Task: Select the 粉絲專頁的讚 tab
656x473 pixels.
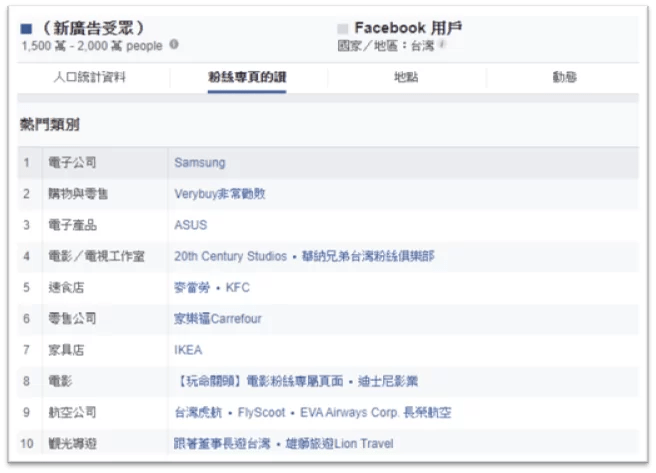Action: click(247, 77)
